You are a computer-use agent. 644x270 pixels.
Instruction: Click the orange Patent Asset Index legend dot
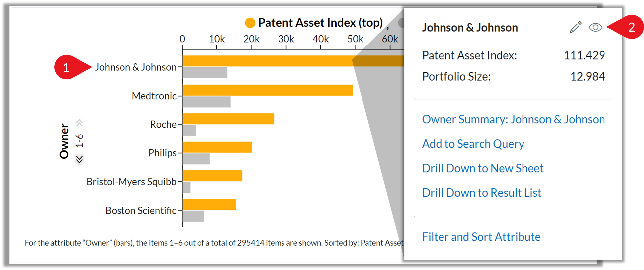coord(250,23)
